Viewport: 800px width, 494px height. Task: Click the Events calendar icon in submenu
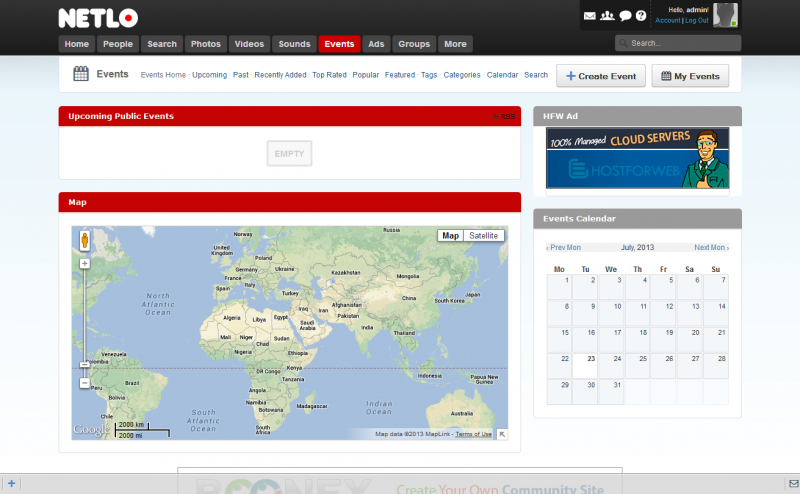point(81,74)
